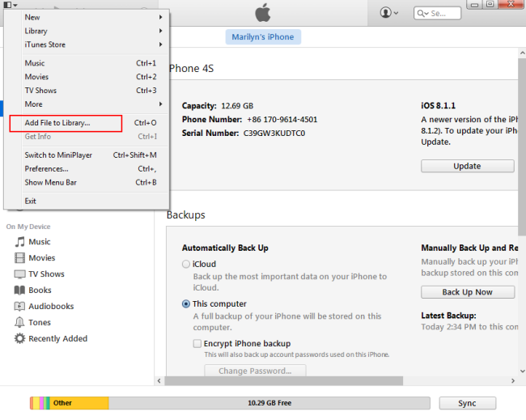526x420 pixels.
Task: Click the scroll right arrow
Action: [x=512, y=380]
